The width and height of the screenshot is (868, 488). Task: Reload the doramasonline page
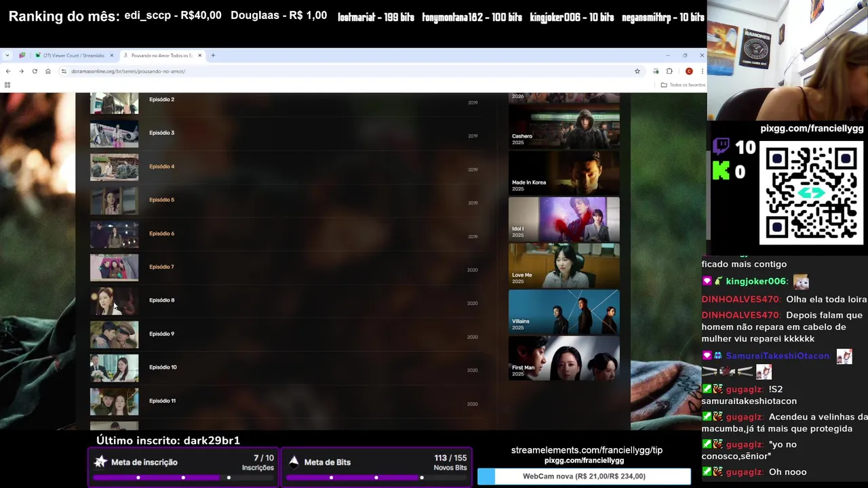point(35,71)
